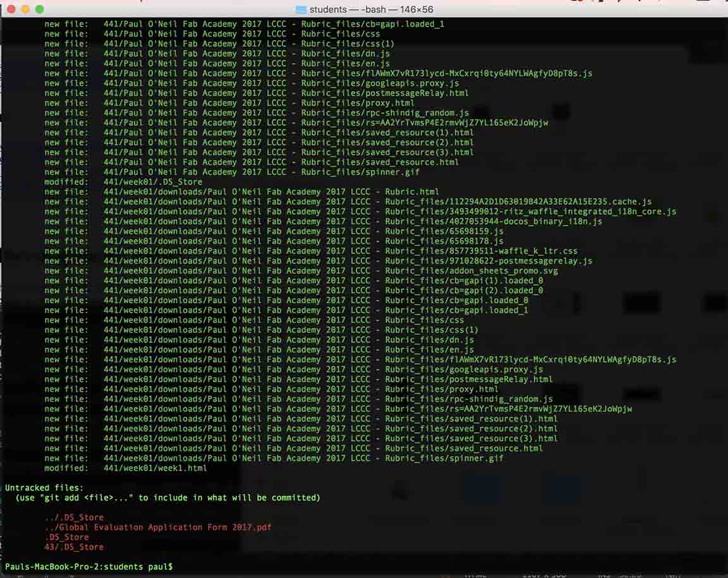Click the 'modified: 441/week01/week1.html' line
728x578 pixels.
125,468
